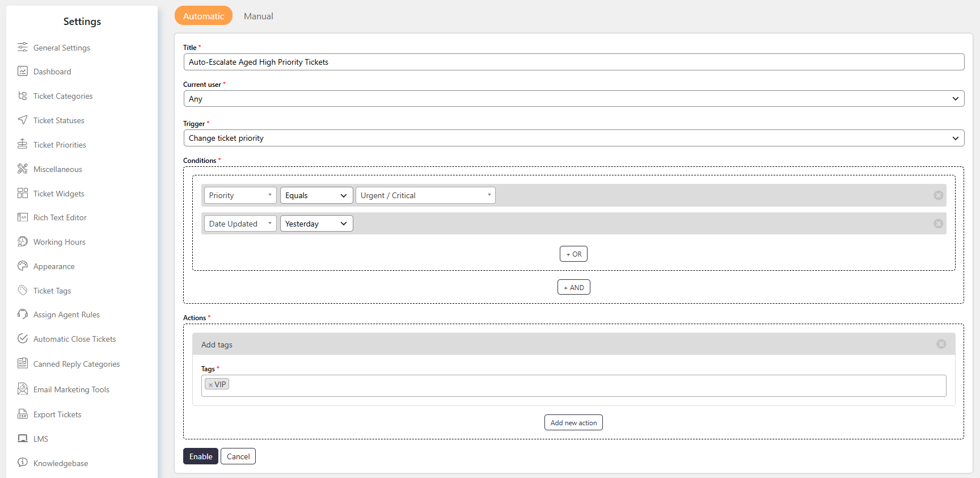This screenshot has height=478, width=980.
Task: Click the Title input field
Action: 573,62
